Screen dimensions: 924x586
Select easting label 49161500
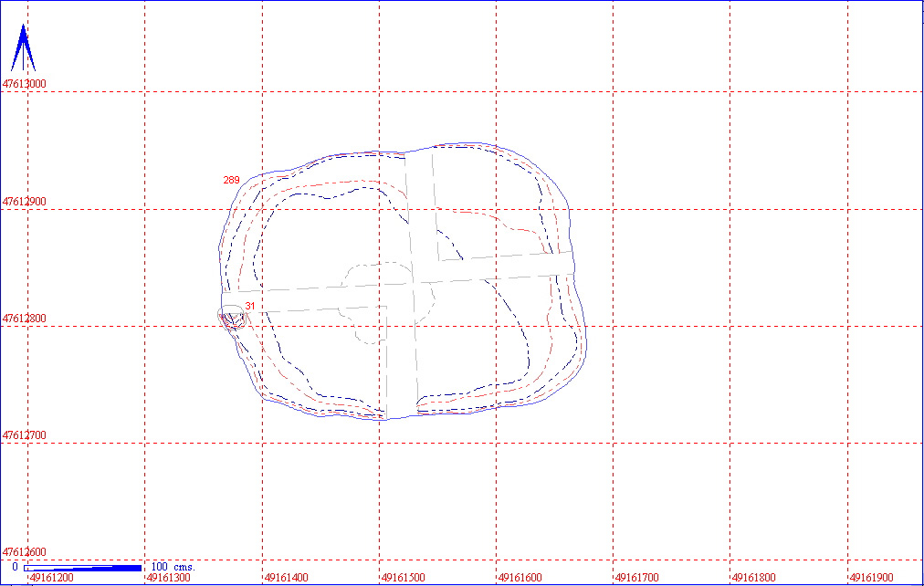(403, 578)
